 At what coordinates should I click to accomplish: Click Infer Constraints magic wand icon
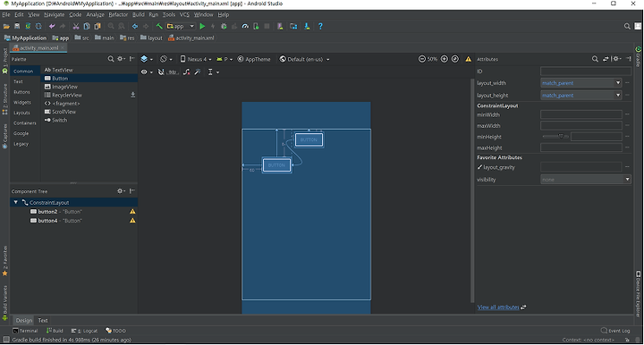pyautogui.click(x=198, y=72)
